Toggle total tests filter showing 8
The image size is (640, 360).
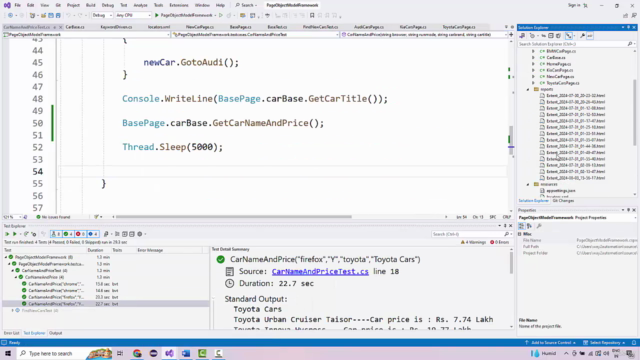click(56, 234)
